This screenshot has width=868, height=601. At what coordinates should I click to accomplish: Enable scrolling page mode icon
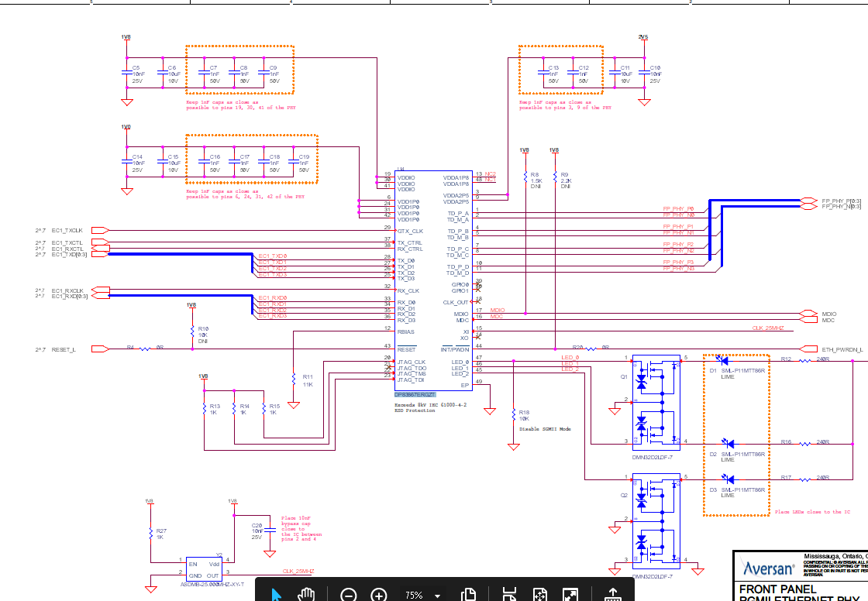[x=509, y=595]
